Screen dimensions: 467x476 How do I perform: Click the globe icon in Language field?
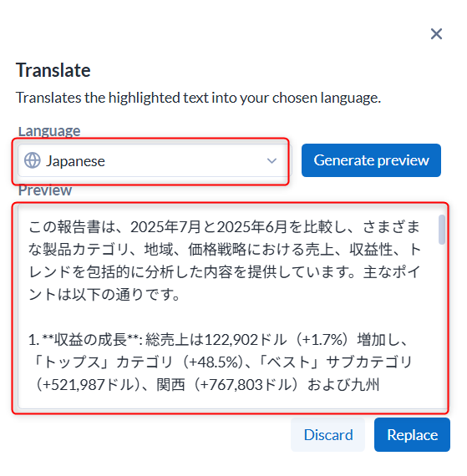click(33, 160)
